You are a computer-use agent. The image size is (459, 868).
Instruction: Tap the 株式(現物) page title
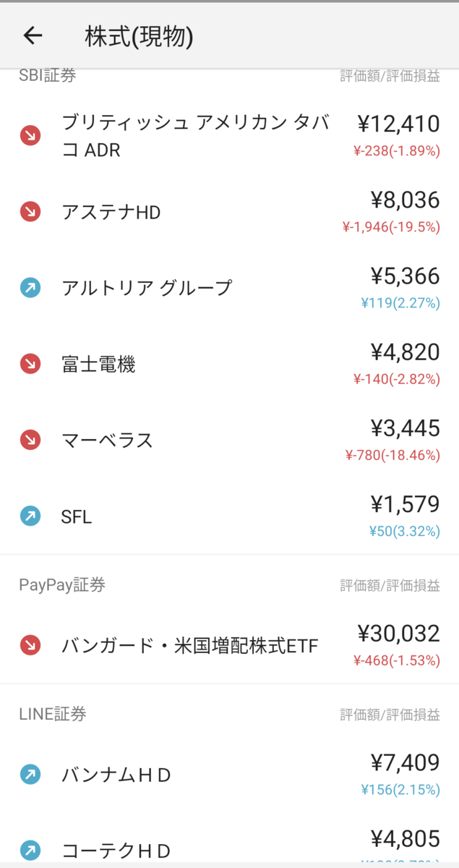140,36
